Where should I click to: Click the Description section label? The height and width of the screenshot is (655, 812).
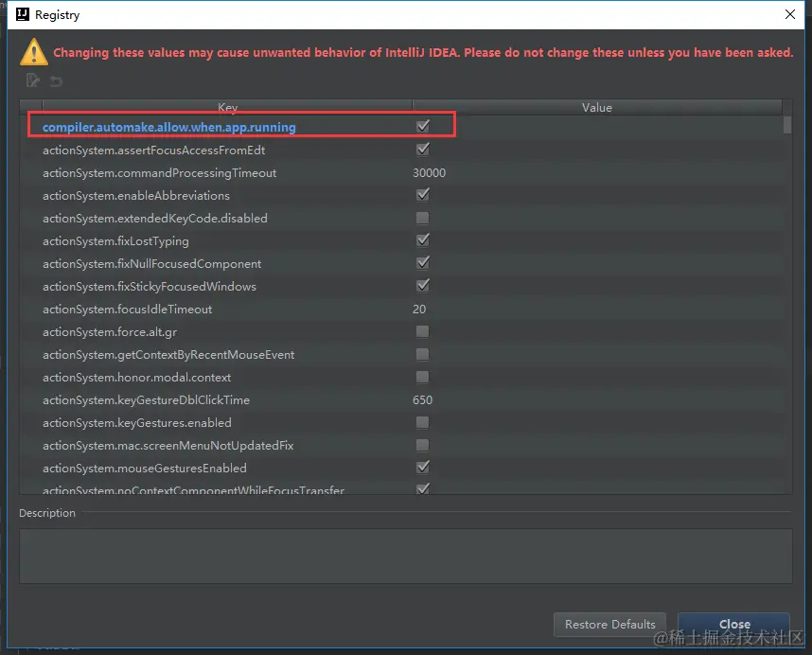47,513
